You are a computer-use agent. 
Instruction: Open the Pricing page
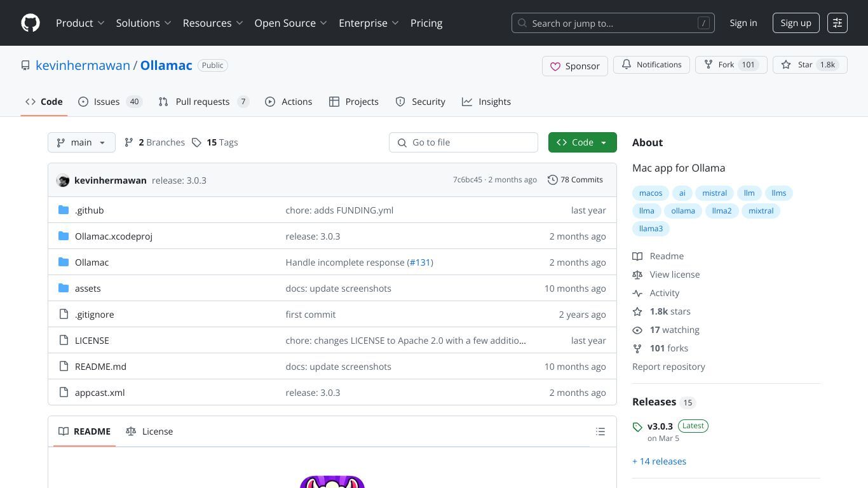(426, 23)
